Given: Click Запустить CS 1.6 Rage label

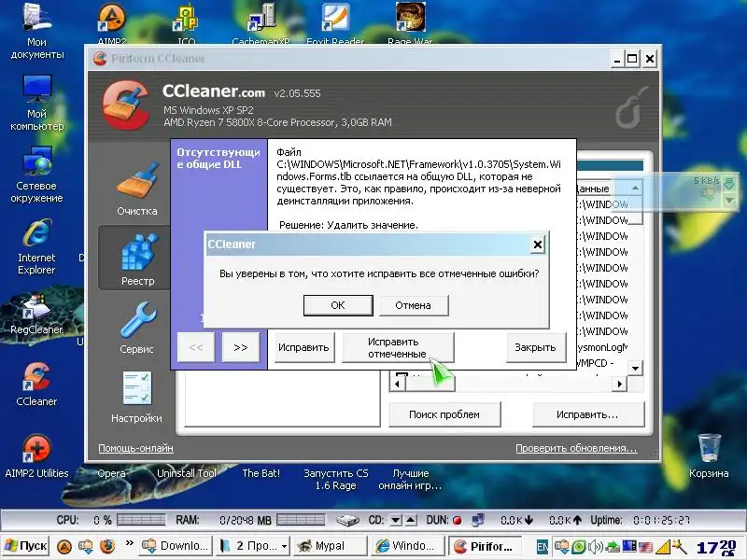Looking at the screenshot, I should tap(336, 480).
